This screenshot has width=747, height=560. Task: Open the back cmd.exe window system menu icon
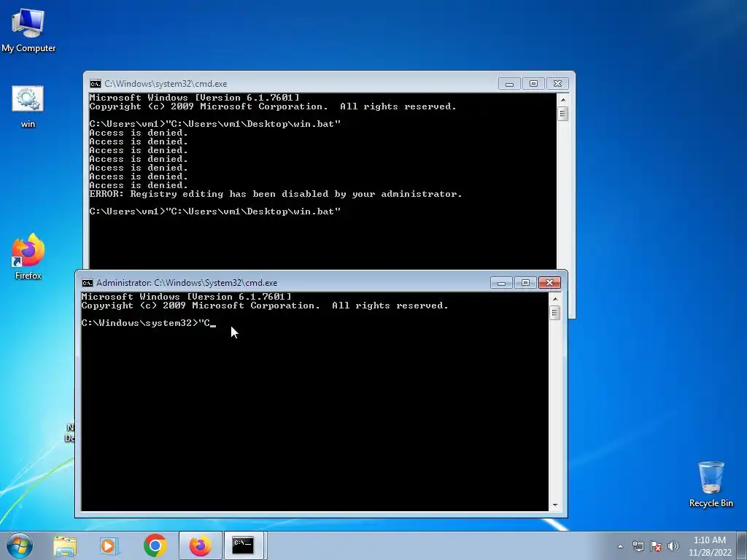(96, 84)
